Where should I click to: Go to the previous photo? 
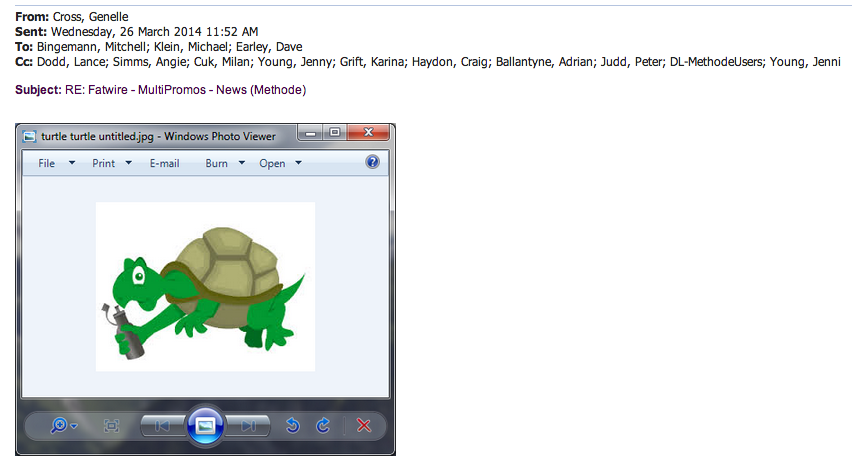pos(162,426)
